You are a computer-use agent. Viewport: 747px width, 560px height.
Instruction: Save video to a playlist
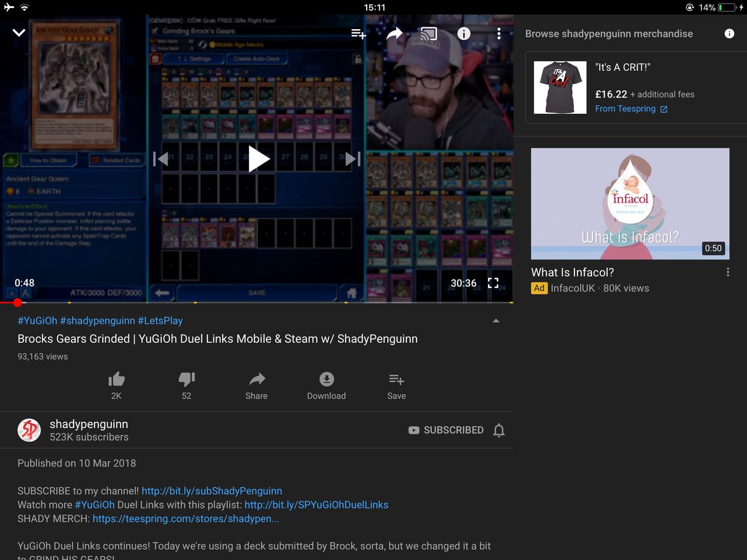coord(397,386)
